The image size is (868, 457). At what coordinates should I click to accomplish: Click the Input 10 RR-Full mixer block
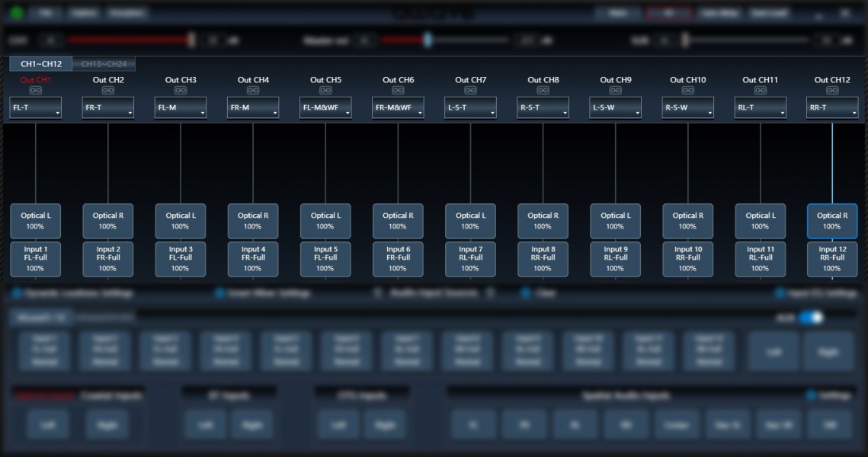tap(688, 259)
